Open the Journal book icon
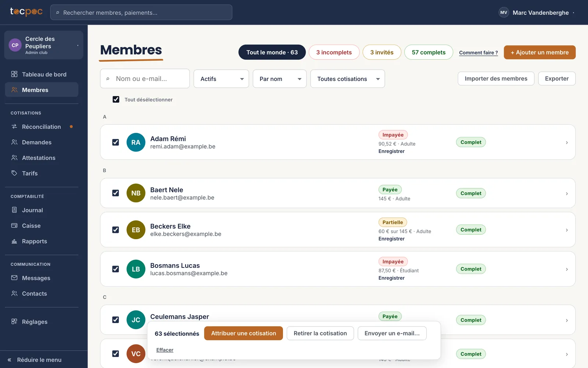The height and width of the screenshot is (368, 588). point(14,210)
